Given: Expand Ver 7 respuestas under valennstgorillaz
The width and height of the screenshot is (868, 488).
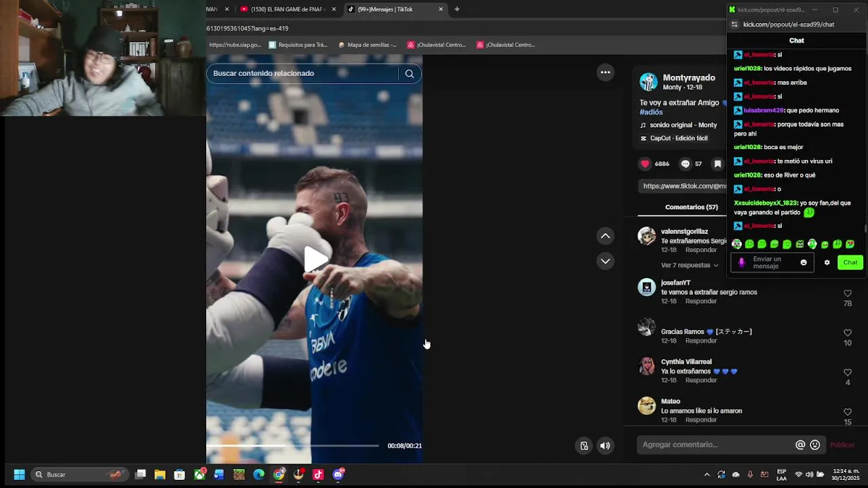Looking at the screenshot, I should pos(690,265).
